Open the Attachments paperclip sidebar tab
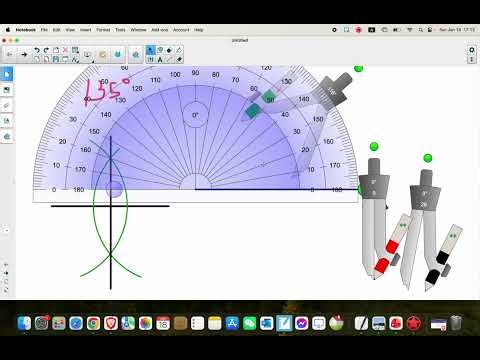Image resolution: width=480 pixels, height=360 pixels. click(x=7, y=105)
